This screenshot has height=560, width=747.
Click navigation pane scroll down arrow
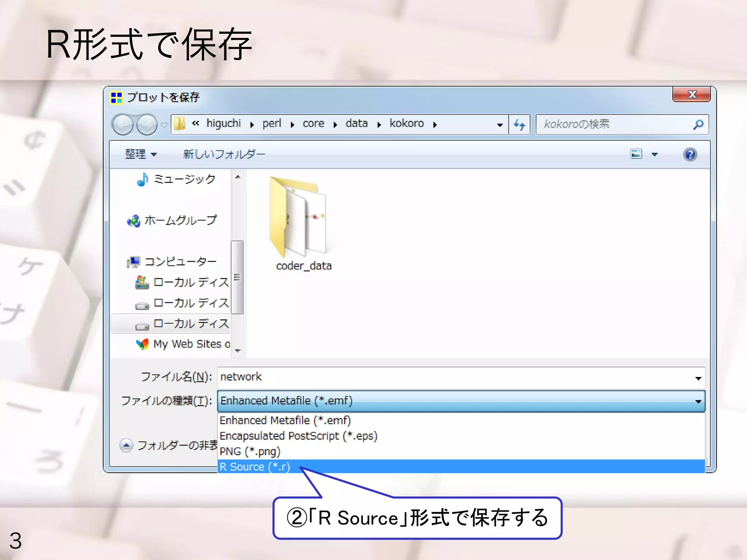pyautogui.click(x=237, y=351)
